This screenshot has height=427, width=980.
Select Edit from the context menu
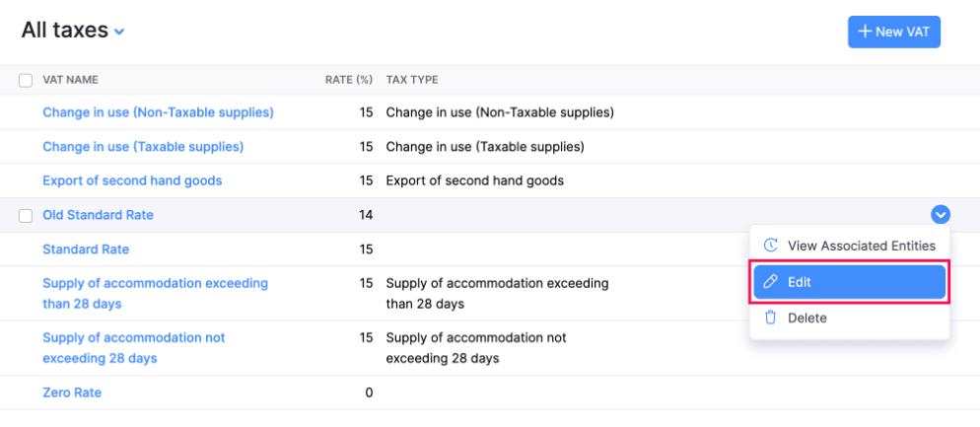pos(849,282)
